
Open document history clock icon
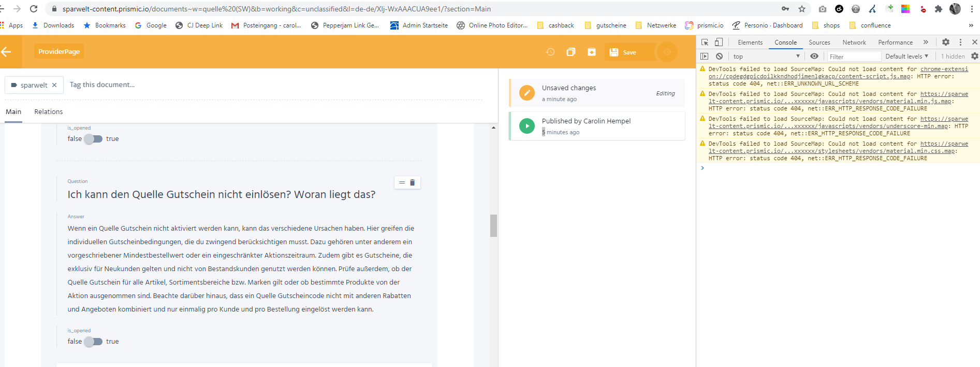tap(550, 52)
